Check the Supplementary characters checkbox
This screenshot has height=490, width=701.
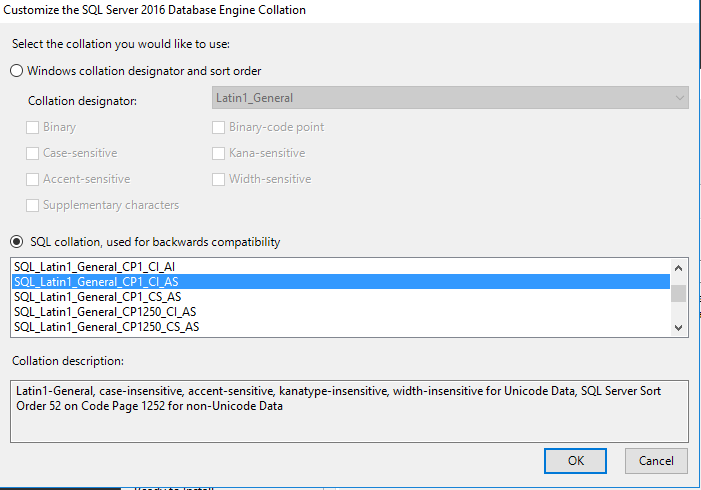pos(32,205)
